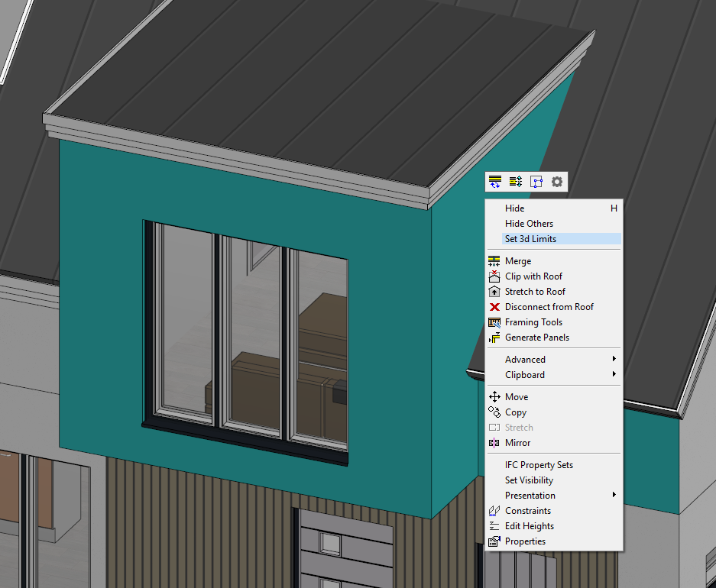Expand the Clipboard submenu
The height and width of the screenshot is (588, 716).
pos(525,375)
